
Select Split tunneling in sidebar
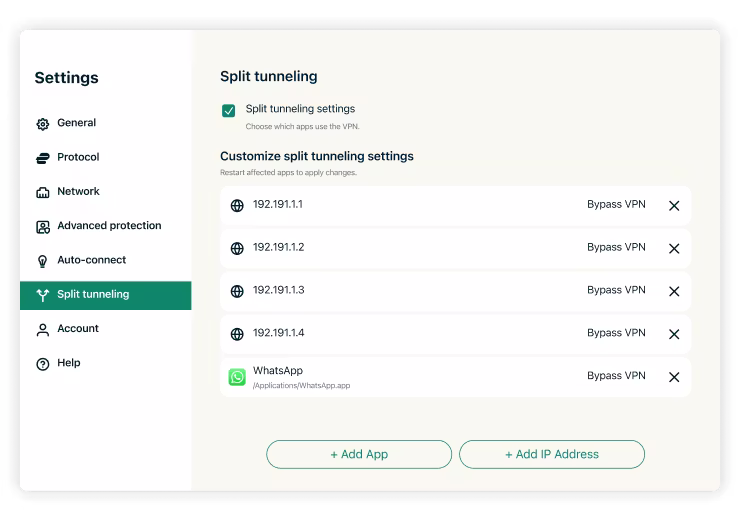coord(105,295)
